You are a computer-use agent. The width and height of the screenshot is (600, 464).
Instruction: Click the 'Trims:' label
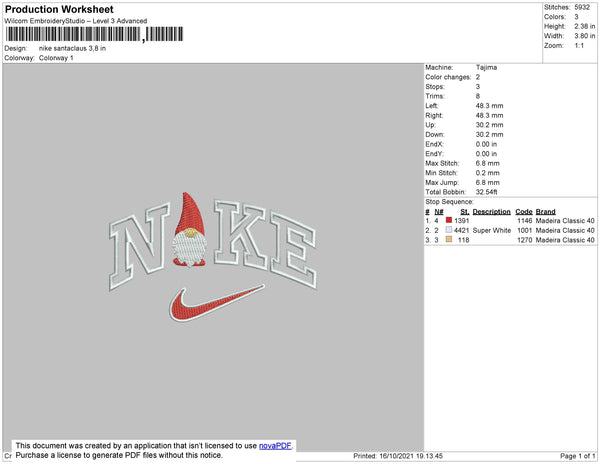pyautogui.click(x=435, y=96)
